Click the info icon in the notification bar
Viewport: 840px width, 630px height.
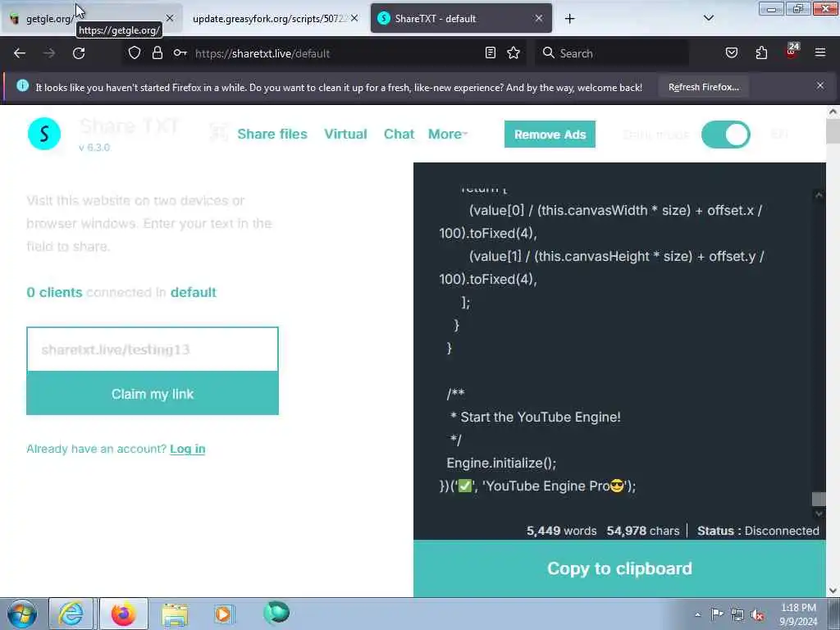(x=22, y=85)
